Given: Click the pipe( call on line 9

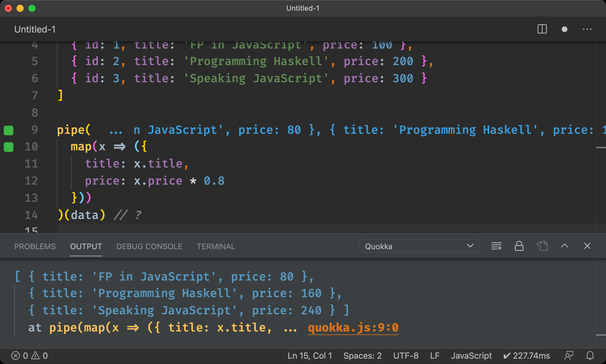Looking at the screenshot, I should point(74,130).
